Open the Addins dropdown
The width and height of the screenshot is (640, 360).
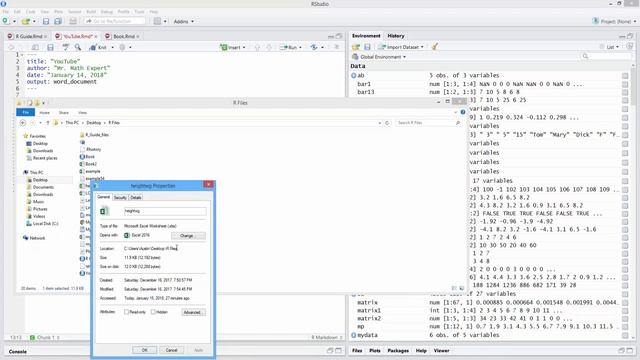pyautogui.click(x=184, y=21)
